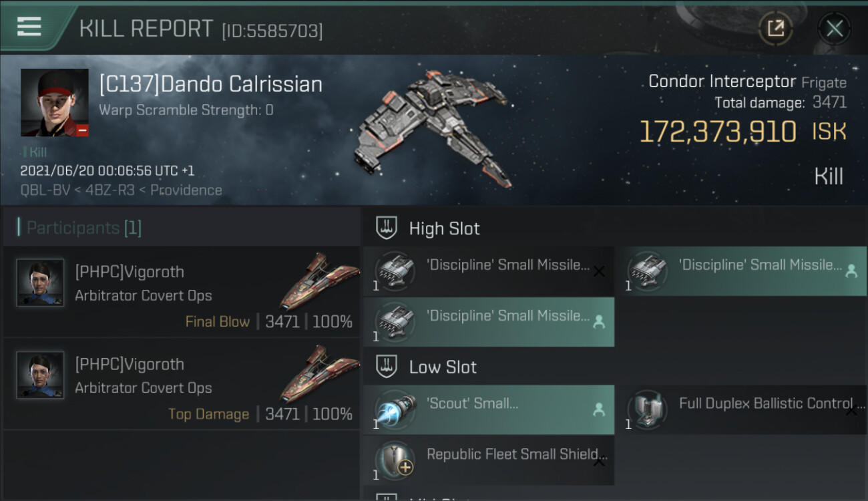Viewport: 868px width, 501px height.
Task: Click the Full Duplex Ballistic Control icon
Action: [647, 410]
